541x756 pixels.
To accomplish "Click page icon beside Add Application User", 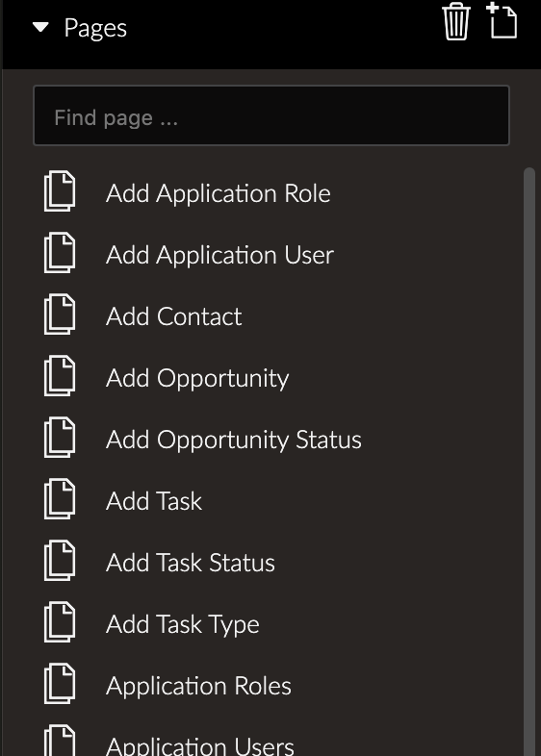I will 60,253.
